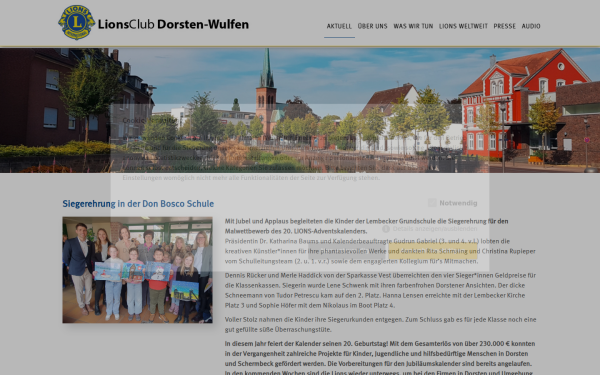This screenshot has width=600, height=375.
Task: Go to LIONS WELTWEIT page
Action: (x=463, y=26)
